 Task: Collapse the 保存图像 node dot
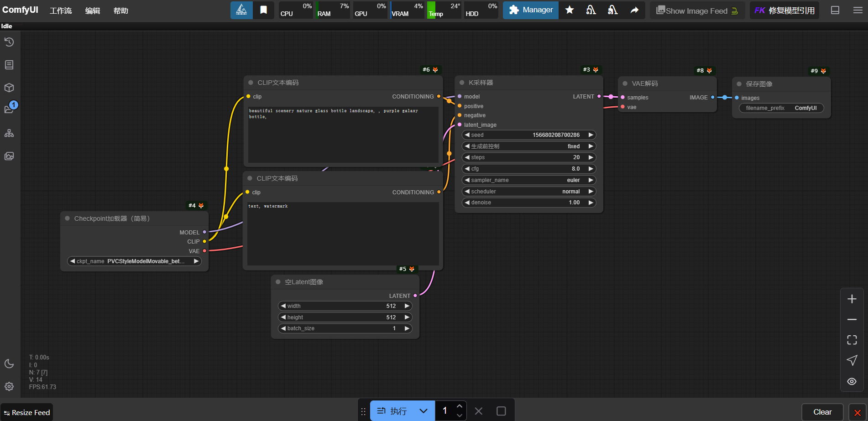pyautogui.click(x=739, y=84)
